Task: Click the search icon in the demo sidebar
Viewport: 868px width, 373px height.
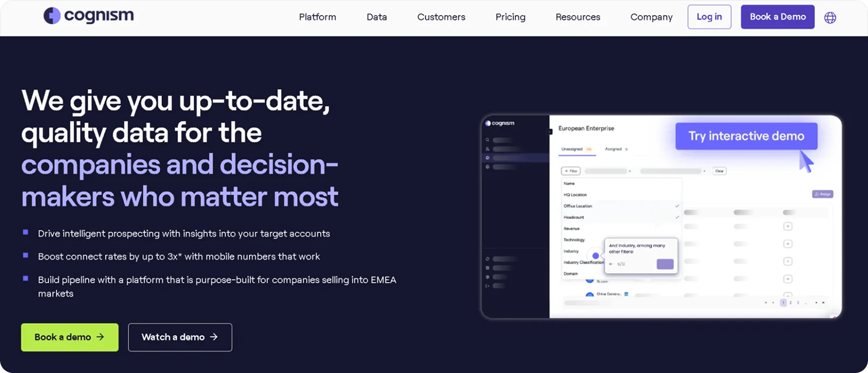Action: (x=487, y=140)
